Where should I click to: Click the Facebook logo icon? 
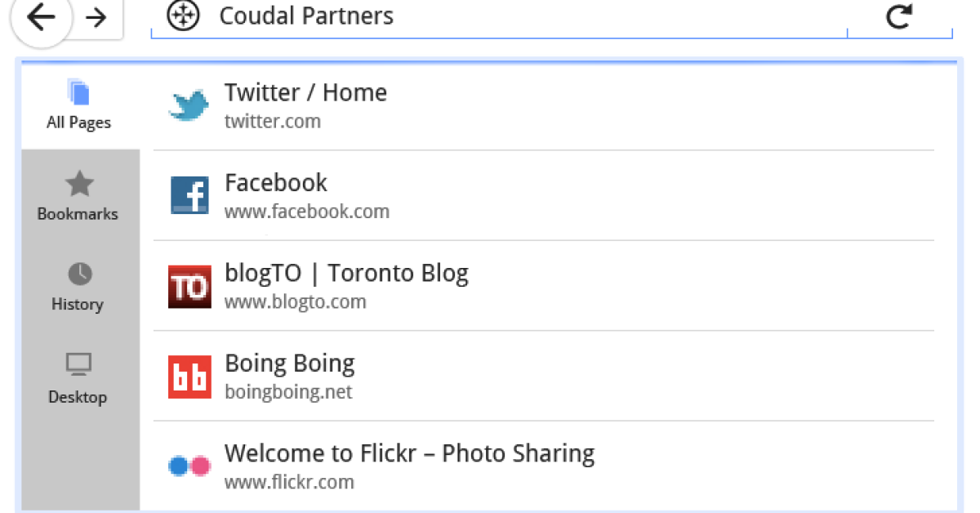[189, 196]
